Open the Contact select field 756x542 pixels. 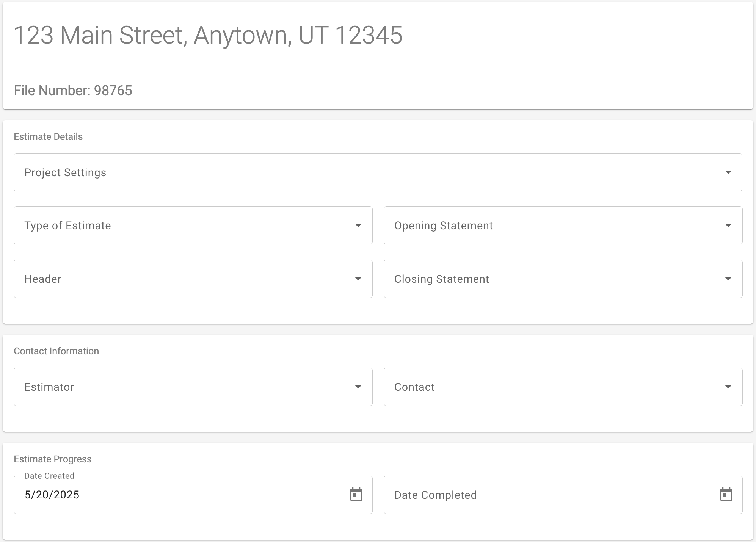563,387
